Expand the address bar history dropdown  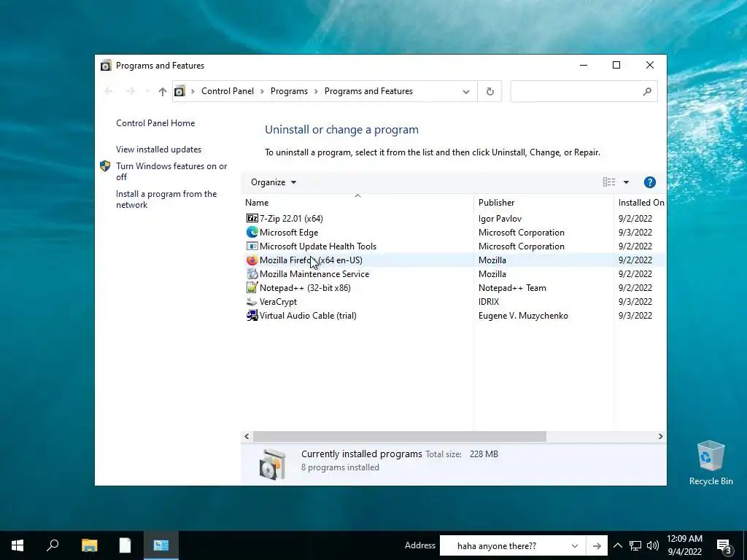(x=466, y=91)
